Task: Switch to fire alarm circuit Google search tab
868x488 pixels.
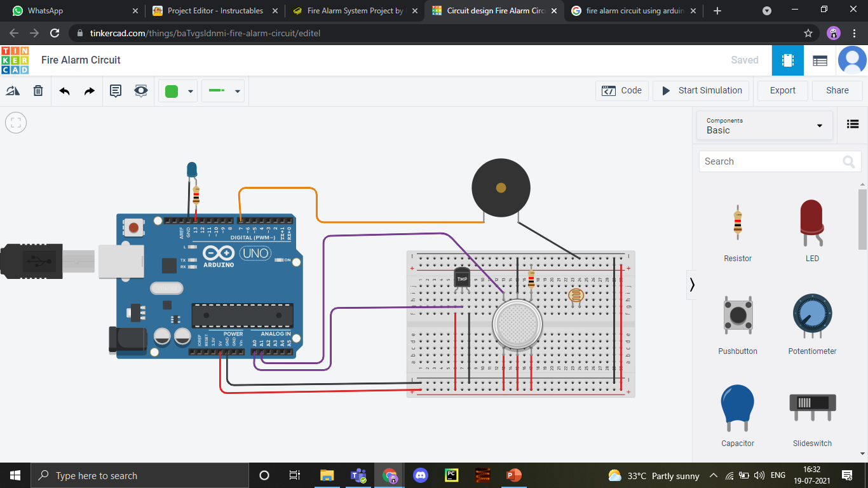Action: click(x=634, y=11)
